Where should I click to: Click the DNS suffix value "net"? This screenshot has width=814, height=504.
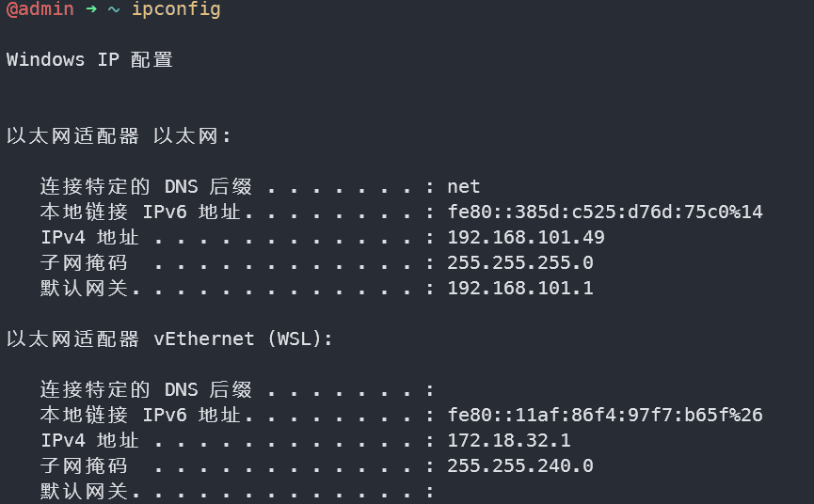(464, 187)
